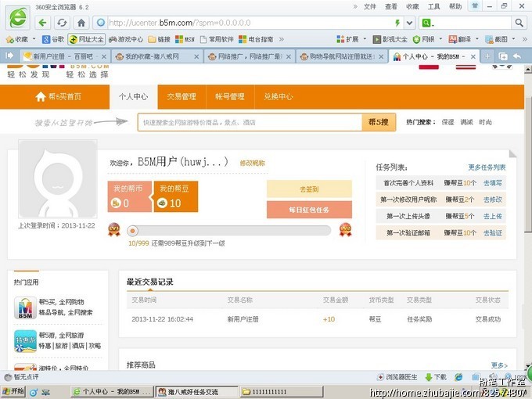The width and height of the screenshot is (532, 399).
Task: Click the green lightning speed-mode icon
Action: coord(397,23)
